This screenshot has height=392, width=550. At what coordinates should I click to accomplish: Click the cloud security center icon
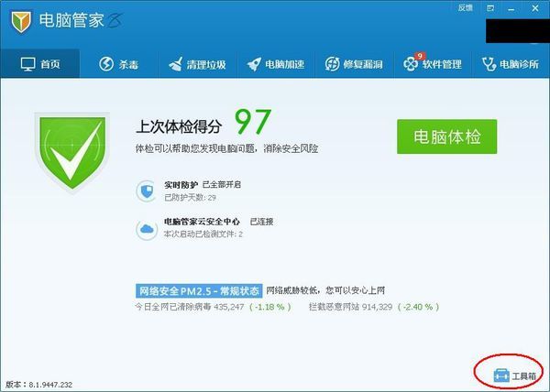pos(146,227)
